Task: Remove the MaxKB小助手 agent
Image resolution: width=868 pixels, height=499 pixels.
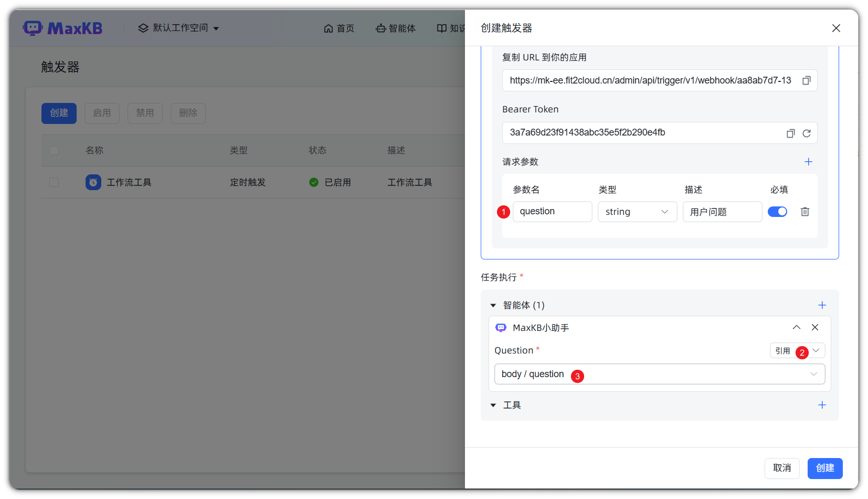Action: click(x=815, y=327)
